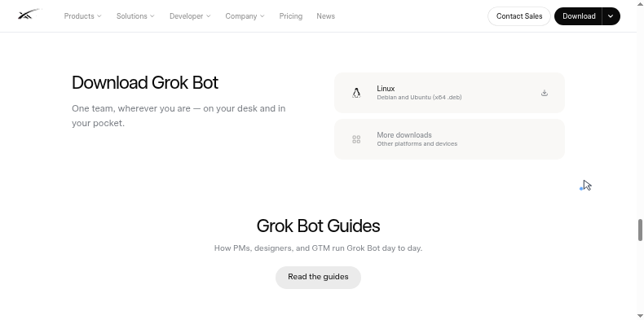644x320 pixels.
Task: Click Read the guides button
Action: [x=318, y=278]
